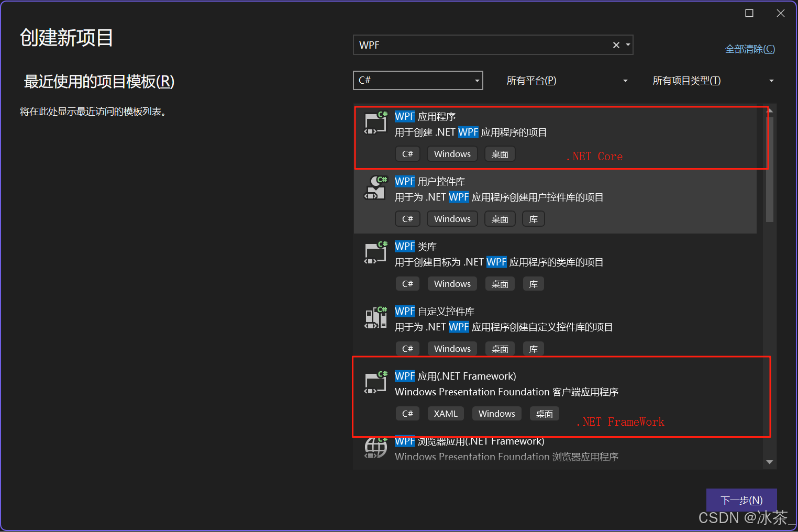
Task: Select the WPF 应用(.NET Framework) template icon
Action: [x=375, y=383]
